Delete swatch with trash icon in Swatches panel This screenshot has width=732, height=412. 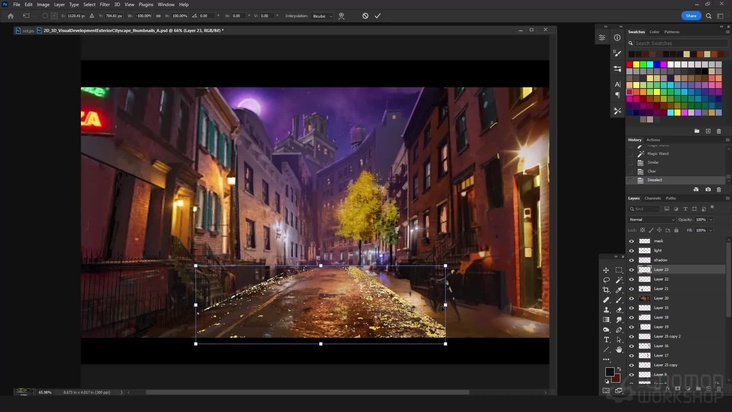[719, 131]
